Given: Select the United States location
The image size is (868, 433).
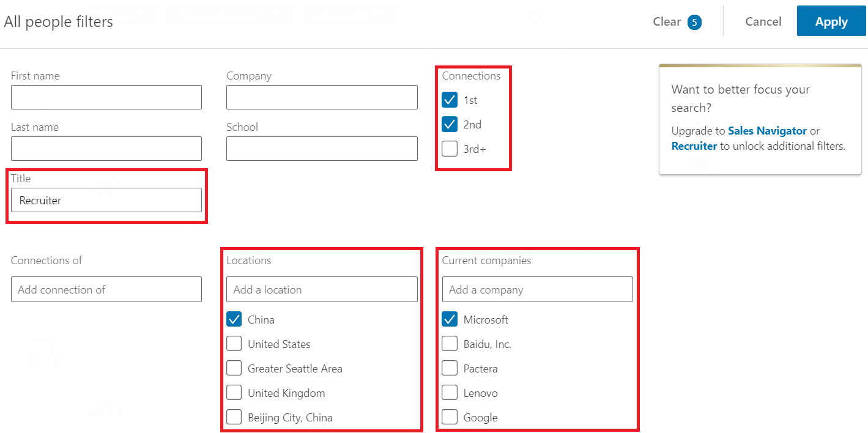Looking at the screenshot, I should click(234, 344).
